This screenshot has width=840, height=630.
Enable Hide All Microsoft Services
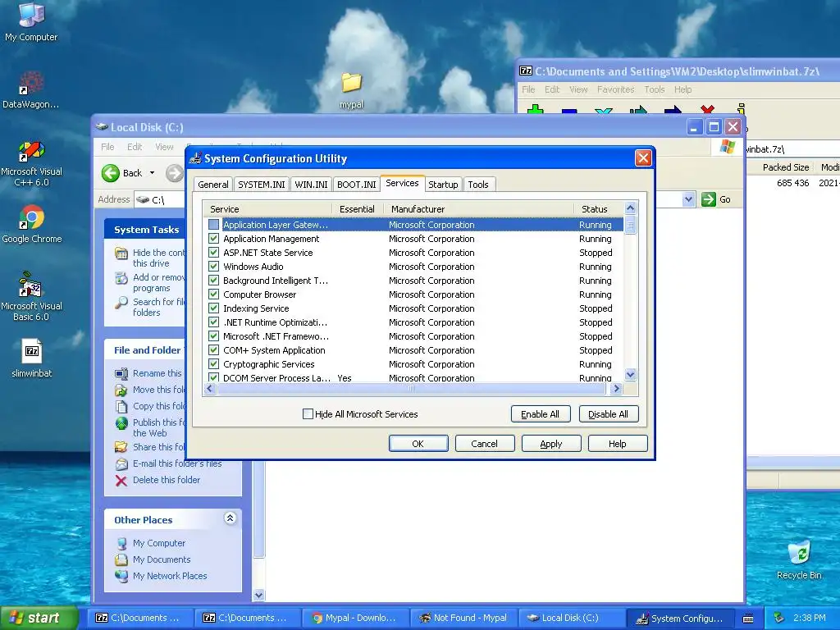pos(308,413)
